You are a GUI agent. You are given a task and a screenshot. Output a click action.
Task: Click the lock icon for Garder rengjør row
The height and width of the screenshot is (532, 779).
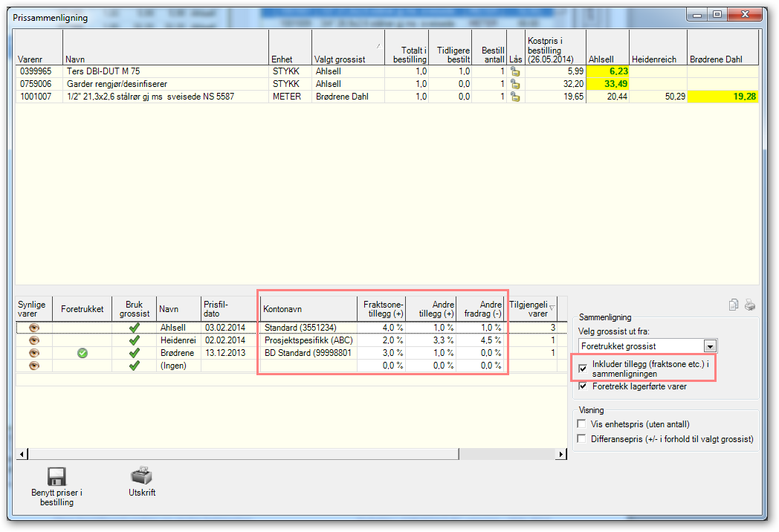coord(515,84)
